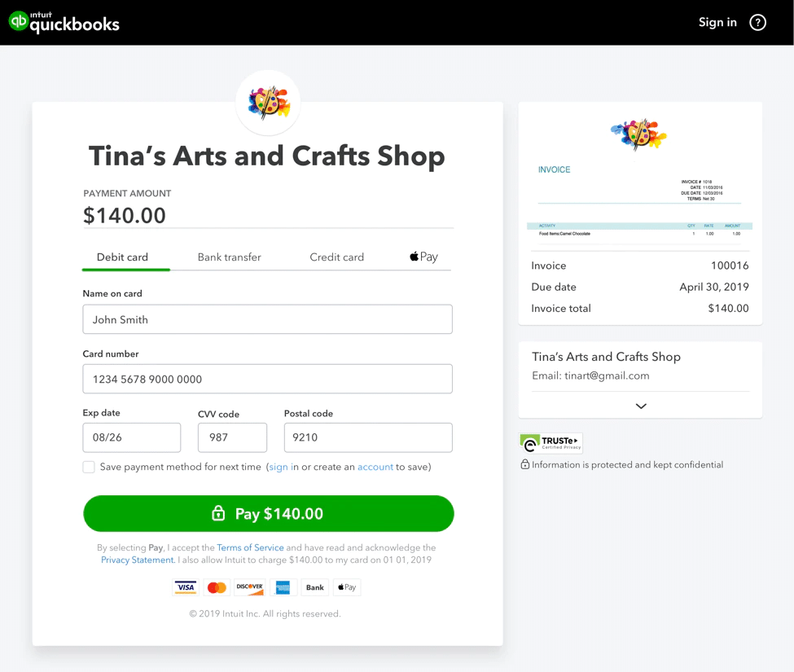Screen dimensions: 794x672
Task: Open the Terms of Service link
Action: point(250,547)
